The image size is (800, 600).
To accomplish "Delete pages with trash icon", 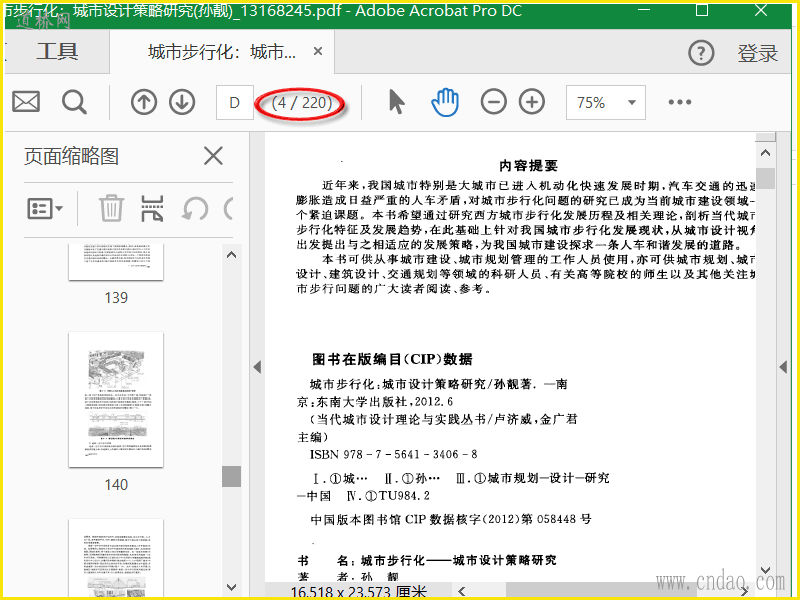I will coord(111,208).
